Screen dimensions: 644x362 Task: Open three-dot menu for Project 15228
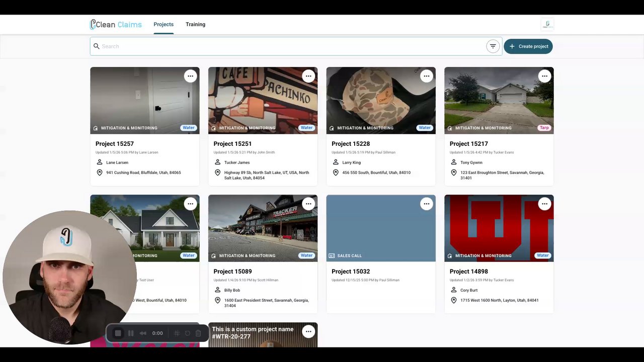(x=427, y=76)
